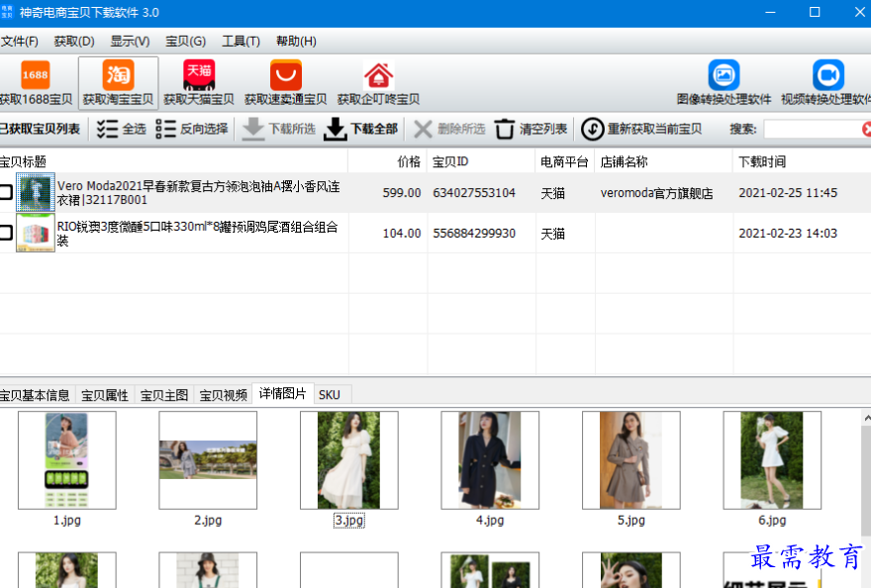
Task: Click shop name veromoda官方旗舰店
Action: 656,193
